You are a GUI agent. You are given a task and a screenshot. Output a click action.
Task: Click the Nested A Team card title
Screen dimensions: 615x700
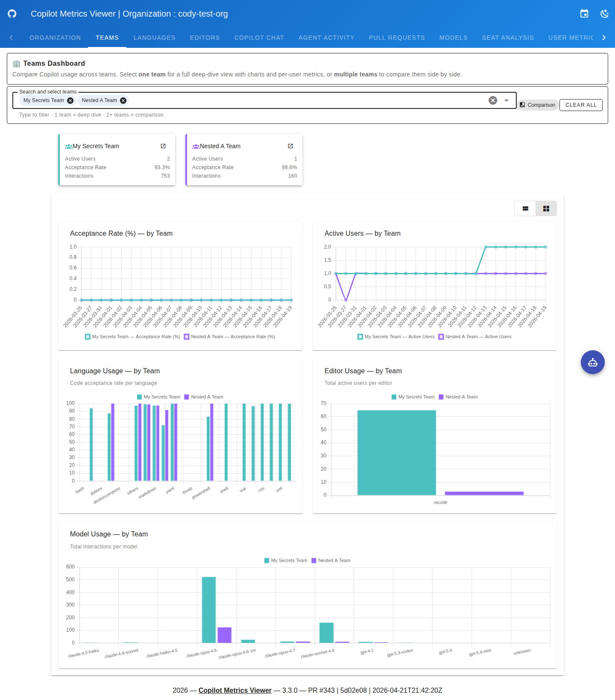tap(220, 146)
